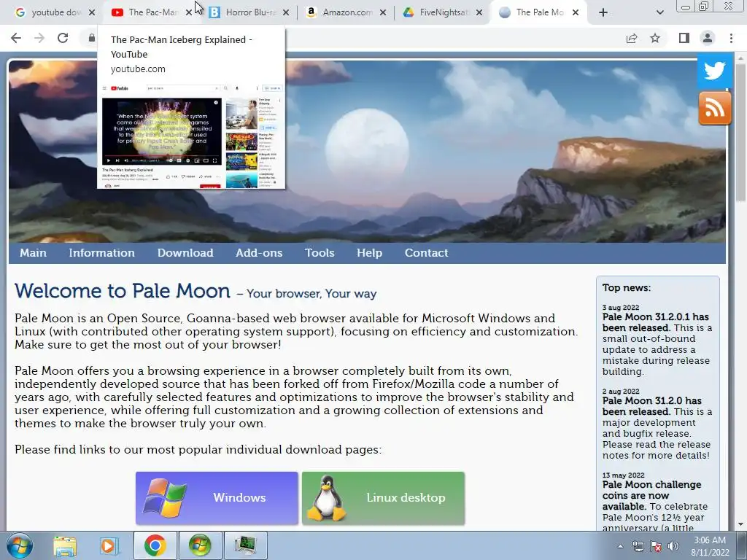Click the Top news heading

click(x=627, y=287)
